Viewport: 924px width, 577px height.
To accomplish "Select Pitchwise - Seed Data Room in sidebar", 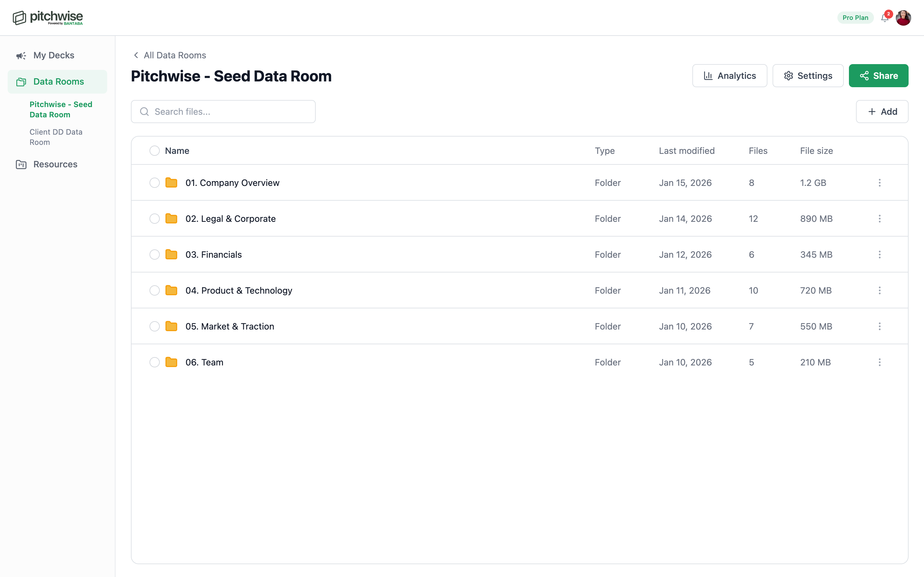I will click(61, 110).
